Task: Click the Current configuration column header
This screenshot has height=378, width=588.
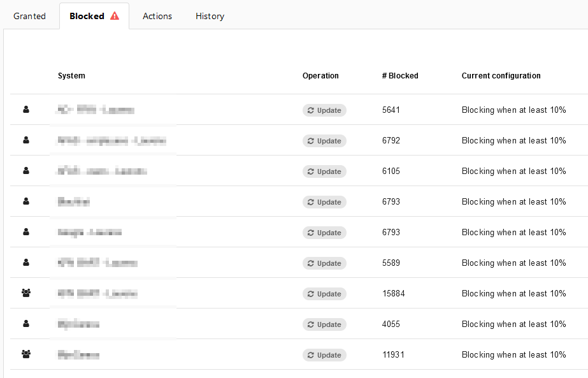Action: [x=501, y=76]
